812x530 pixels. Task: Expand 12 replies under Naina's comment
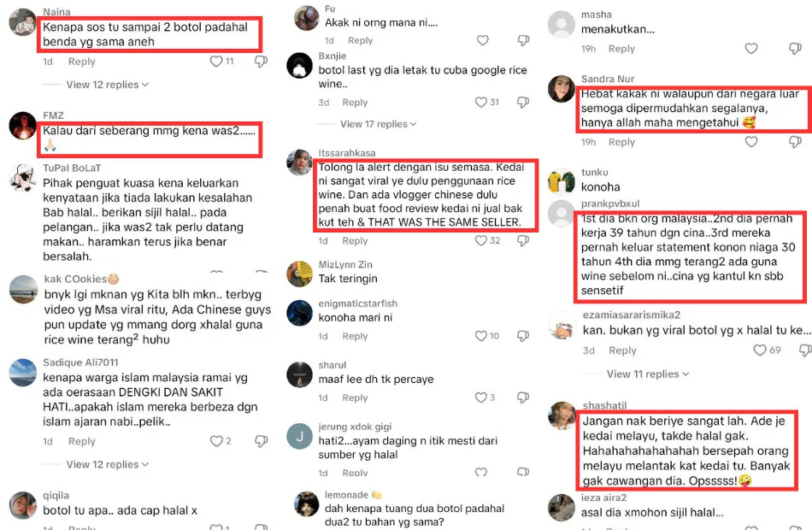pyautogui.click(x=107, y=85)
